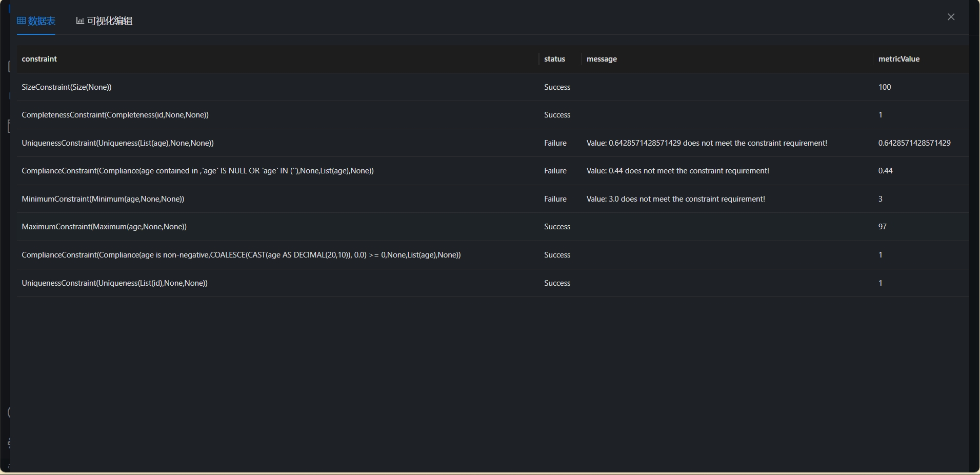Click the UniquenessConstraint List(age) constraint cell
The width and height of the screenshot is (980, 475).
[117, 143]
